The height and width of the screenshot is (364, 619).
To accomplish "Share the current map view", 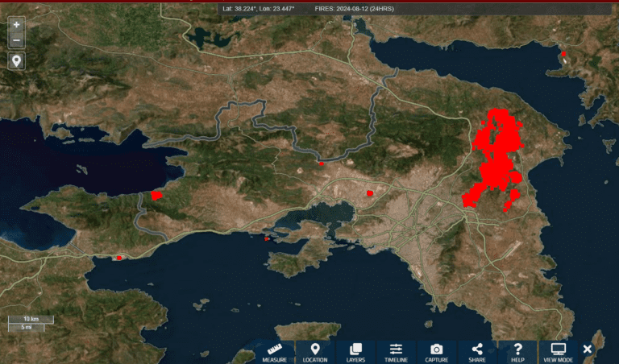I will pyautogui.click(x=477, y=352).
